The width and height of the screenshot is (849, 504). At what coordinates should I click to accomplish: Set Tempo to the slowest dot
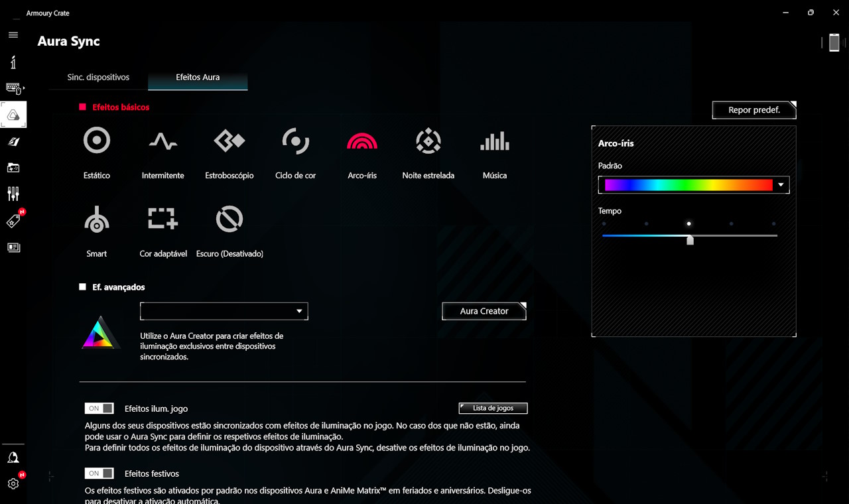point(604,224)
